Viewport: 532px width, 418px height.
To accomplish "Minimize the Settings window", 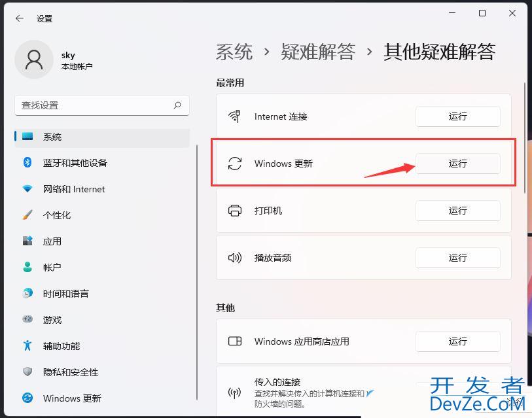I will 452,13.
